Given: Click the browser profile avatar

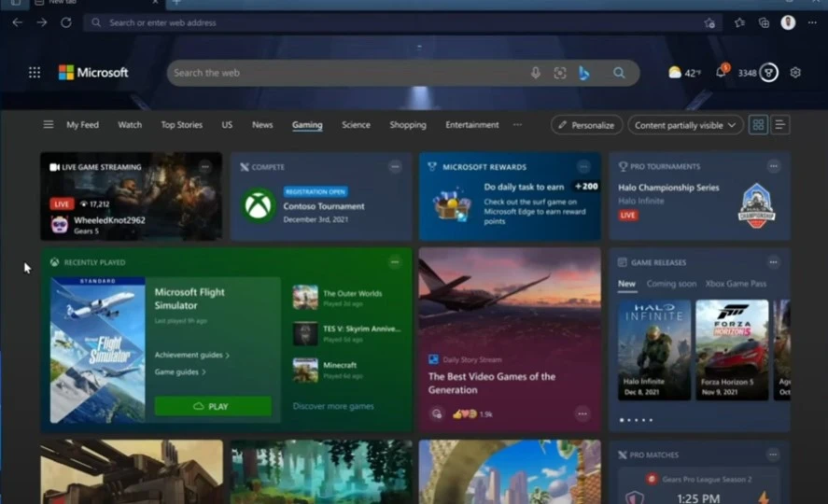Looking at the screenshot, I should coord(788,22).
